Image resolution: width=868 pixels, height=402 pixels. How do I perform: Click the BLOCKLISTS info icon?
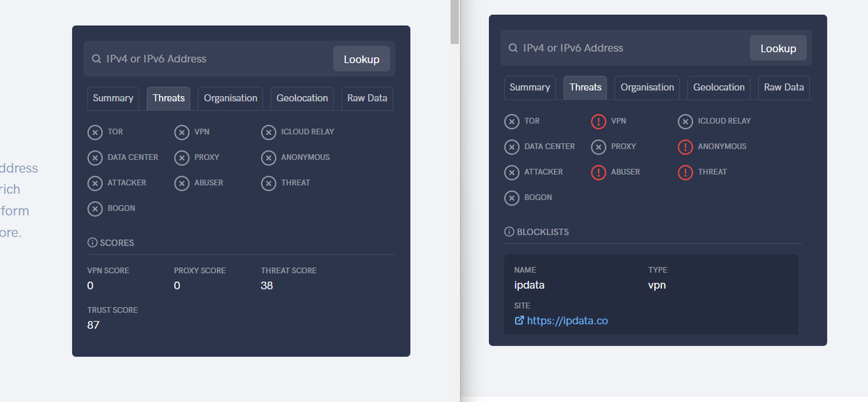[x=509, y=232]
